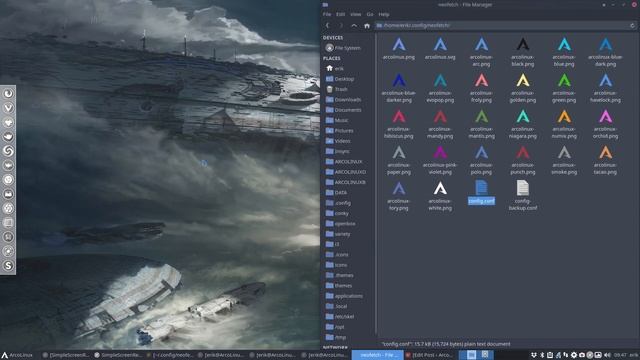Open variety bookmark in sidebar

pos(338,234)
